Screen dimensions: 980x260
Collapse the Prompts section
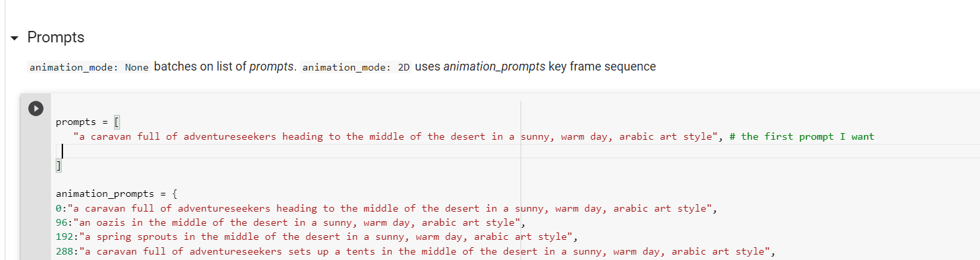point(15,38)
